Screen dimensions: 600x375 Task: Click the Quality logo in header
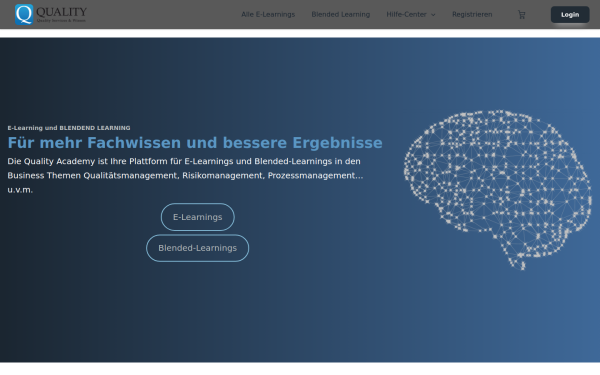51,15
